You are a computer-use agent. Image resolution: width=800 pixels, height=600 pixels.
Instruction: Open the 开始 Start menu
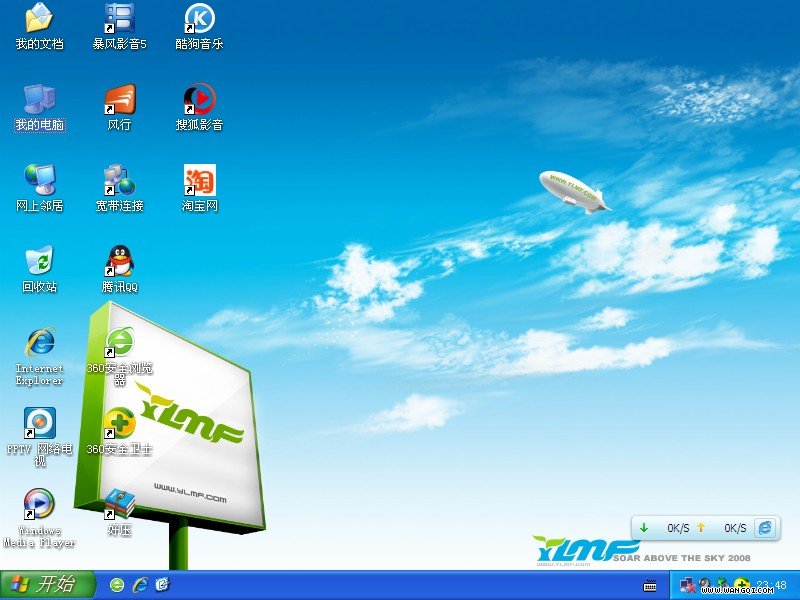(x=47, y=585)
